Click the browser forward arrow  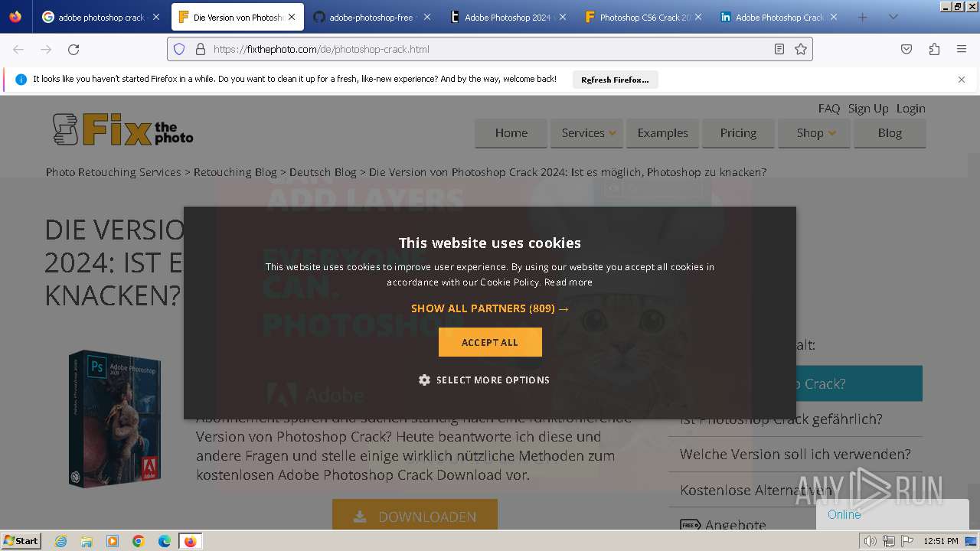[46, 49]
